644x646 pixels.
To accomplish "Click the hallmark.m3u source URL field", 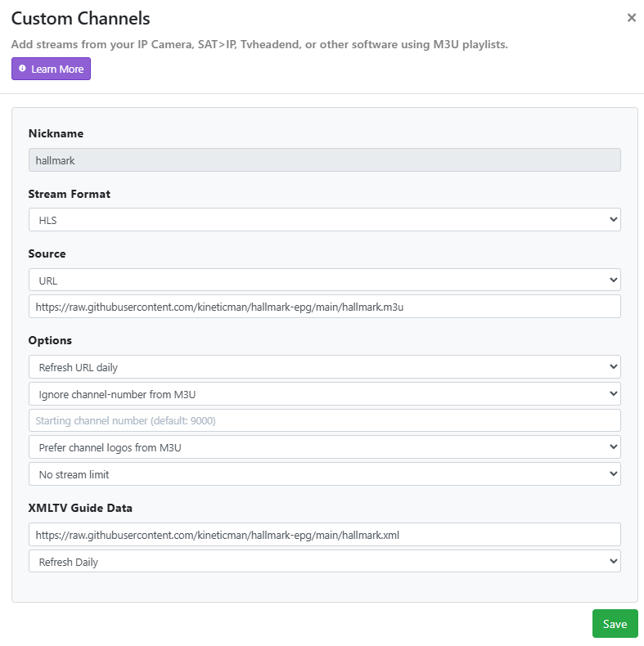I will pos(324,307).
